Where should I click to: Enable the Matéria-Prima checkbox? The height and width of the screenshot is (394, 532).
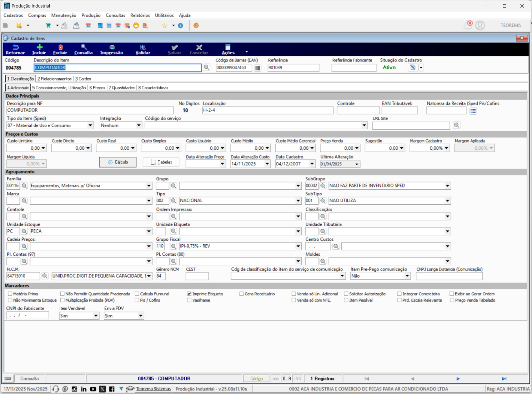tap(10, 294)
